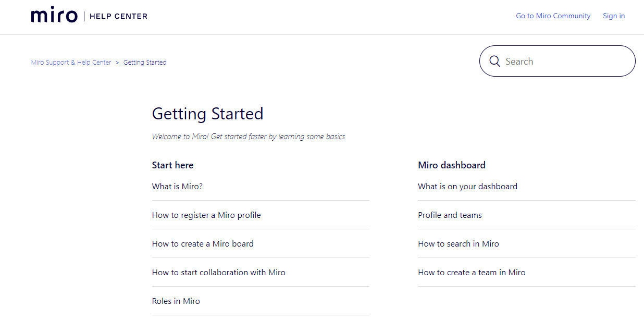
Task: Click the Sign in link
Action: click(x=614, y=16)
